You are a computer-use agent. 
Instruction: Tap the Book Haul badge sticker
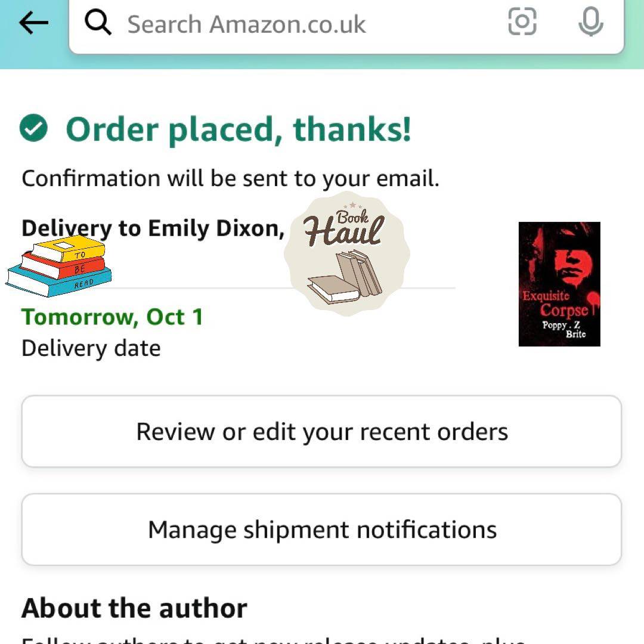(x=347, y=254)
